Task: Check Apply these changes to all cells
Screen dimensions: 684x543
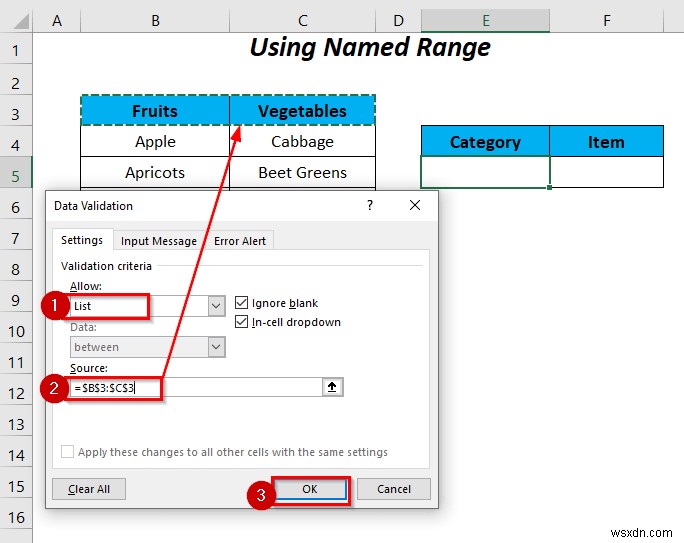Action: pyautogui.click(x=67, y=451)
